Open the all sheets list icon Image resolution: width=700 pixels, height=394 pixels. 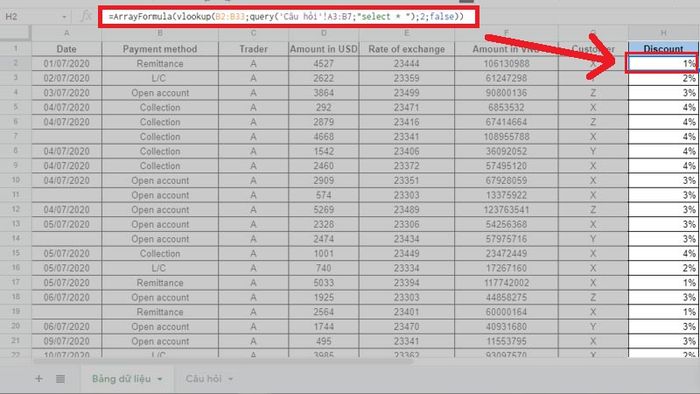60,379
